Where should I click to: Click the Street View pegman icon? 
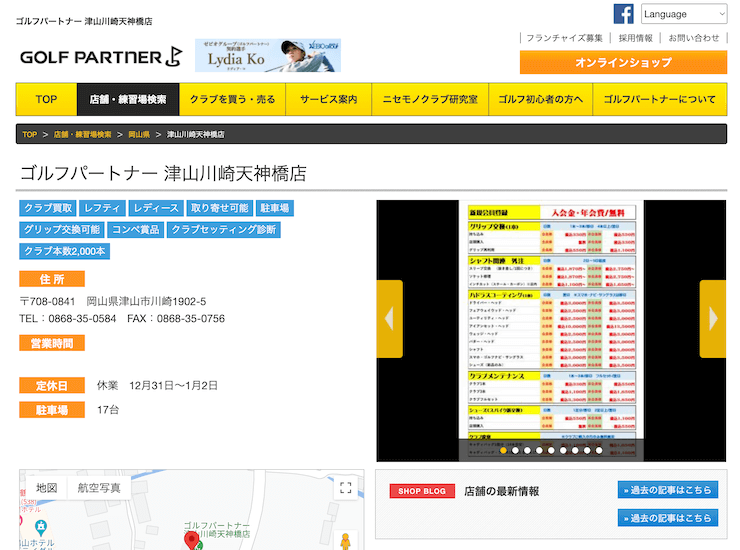pyautogui.click(x=346, y=540)
